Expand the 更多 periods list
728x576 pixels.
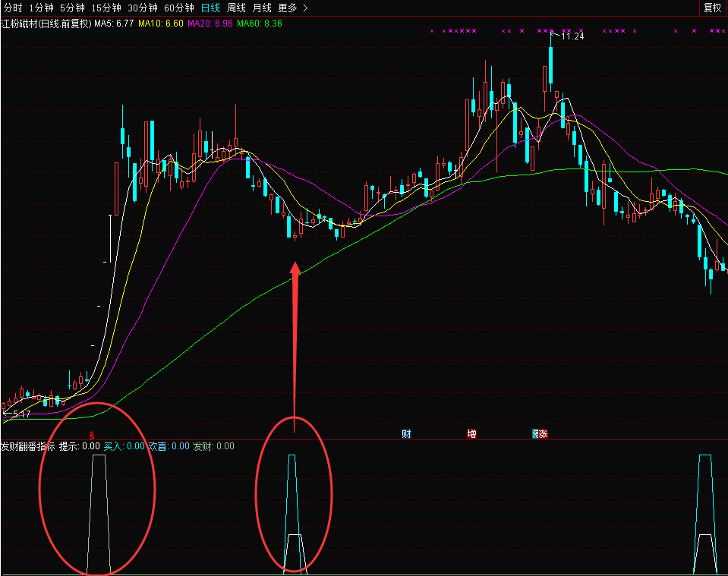tap(292, 8)
